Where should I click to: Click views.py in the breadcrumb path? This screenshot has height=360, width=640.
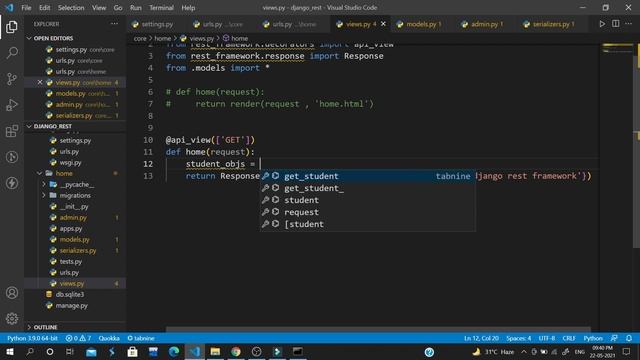pos(198,38)
